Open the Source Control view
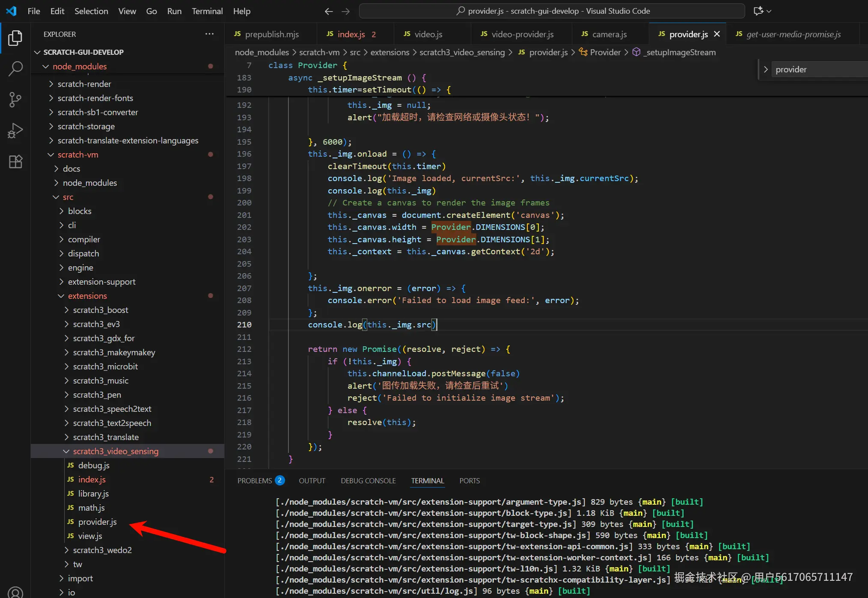This screenshot has width=868, height=598. [15, 99]
